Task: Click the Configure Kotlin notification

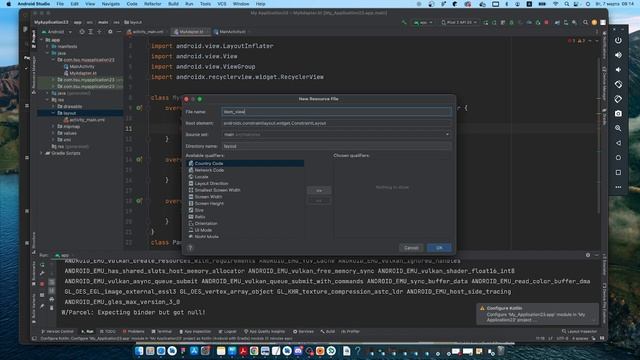Action: [537, 314]
